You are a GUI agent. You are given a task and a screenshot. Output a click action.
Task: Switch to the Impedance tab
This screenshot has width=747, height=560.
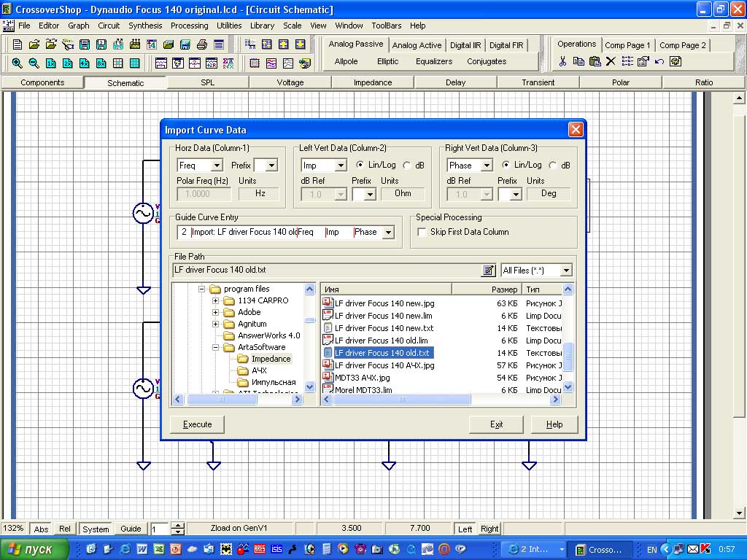373,82
